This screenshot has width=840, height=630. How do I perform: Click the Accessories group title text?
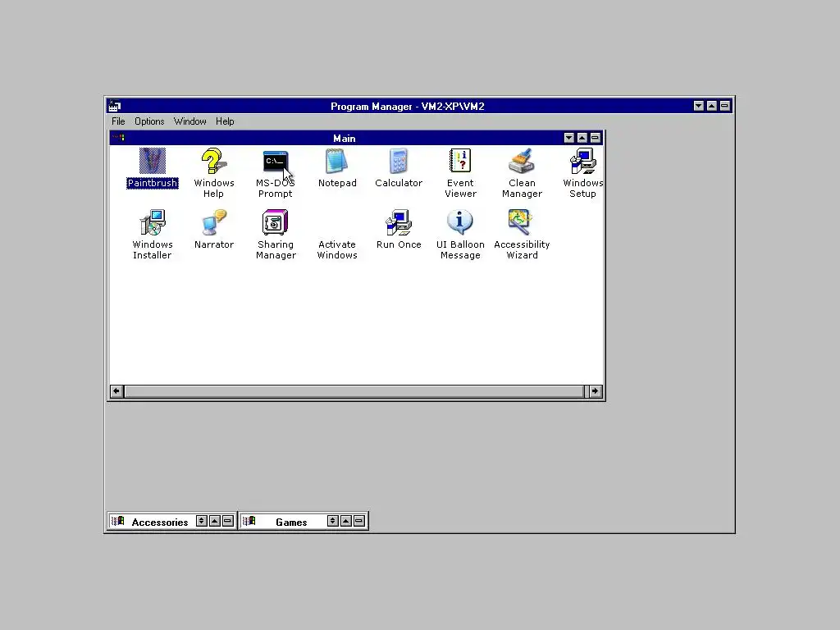coord(160,522)
